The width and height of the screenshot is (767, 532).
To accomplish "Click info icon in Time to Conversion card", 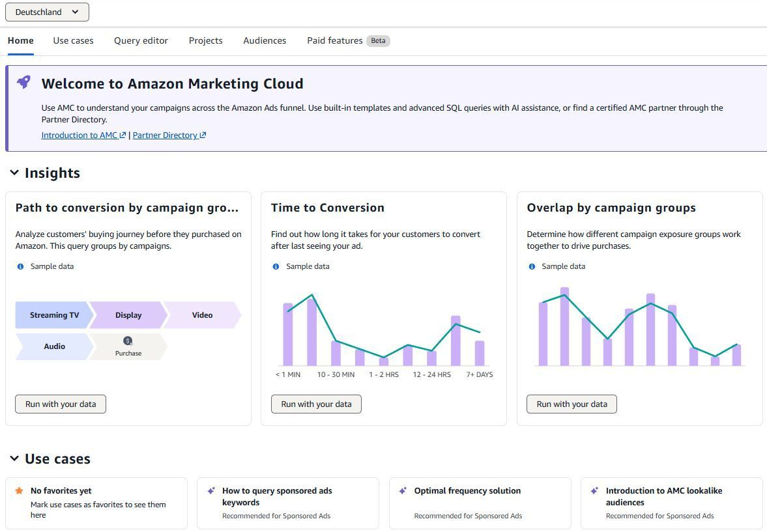I will click(276, 266).
